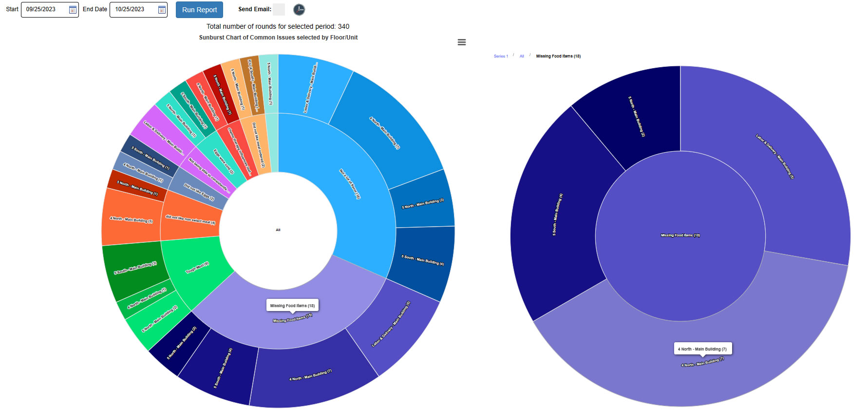Click the Run Report button
This screenshot has height=410, width=868.
click(x=199, y=10)
